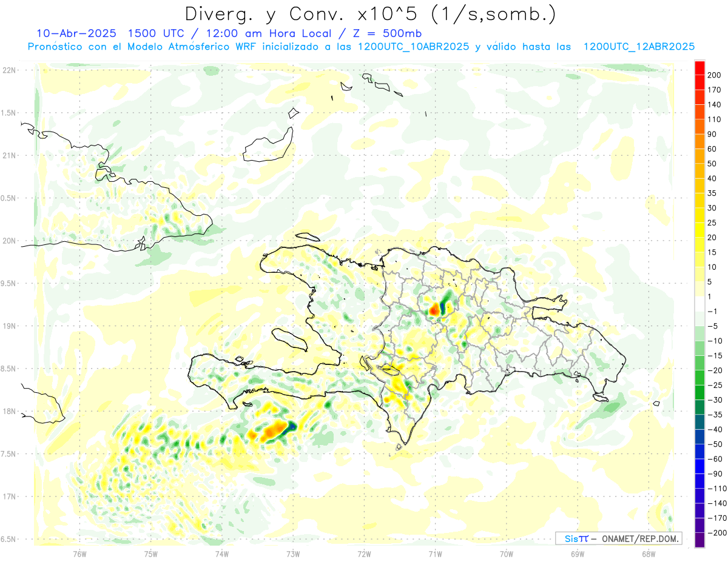Image resolution: width=728 pixels, height=562 pixels.
Task: Click the positive "40" color bar value
Action: click(x=712, y=178)
